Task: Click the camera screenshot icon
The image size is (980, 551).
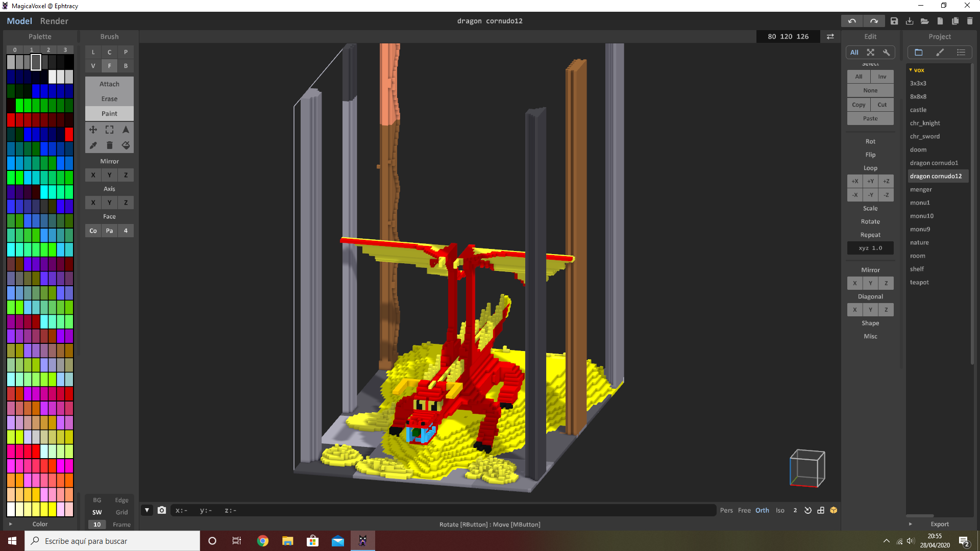Action: tap(162, 510)
